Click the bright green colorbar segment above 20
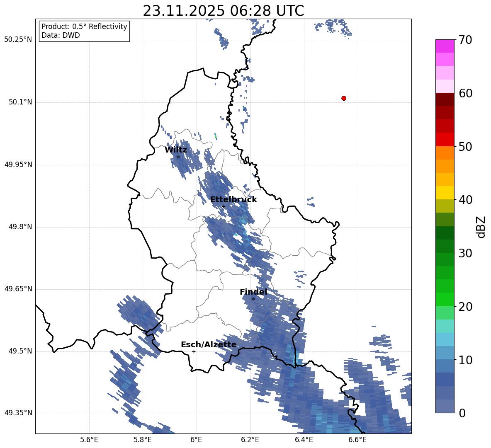 [445, 299]
